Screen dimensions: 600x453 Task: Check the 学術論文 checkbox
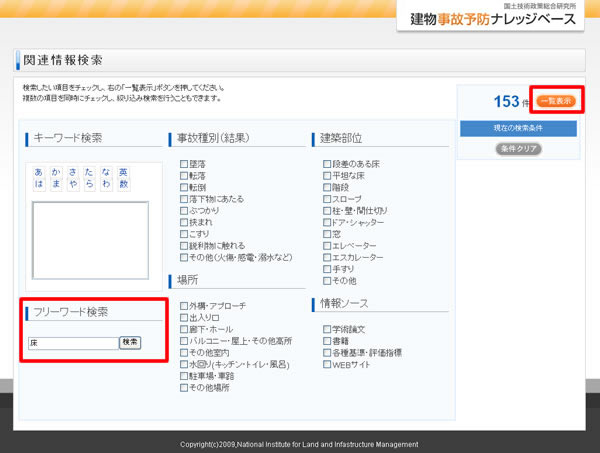(327, 329)
